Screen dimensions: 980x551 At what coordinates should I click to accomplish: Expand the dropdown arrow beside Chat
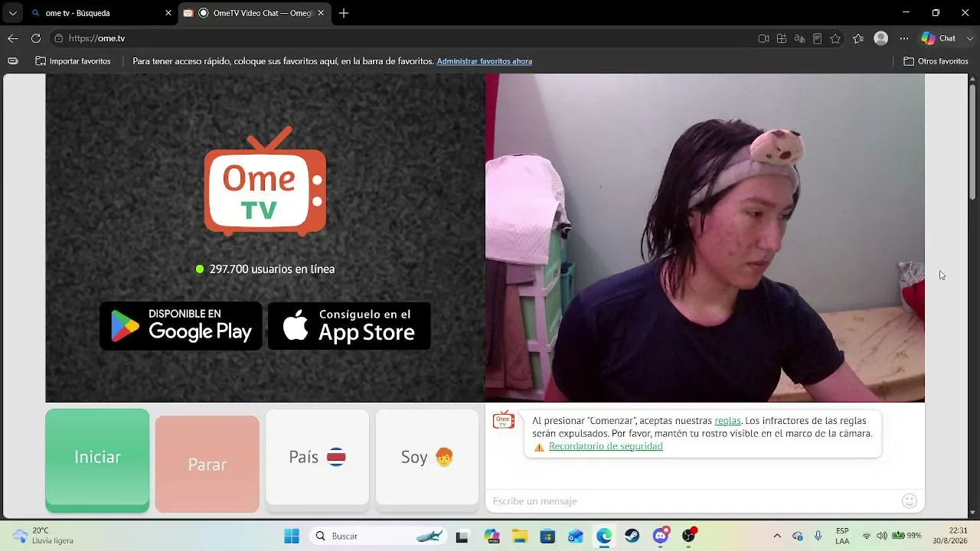pos(969,38)
